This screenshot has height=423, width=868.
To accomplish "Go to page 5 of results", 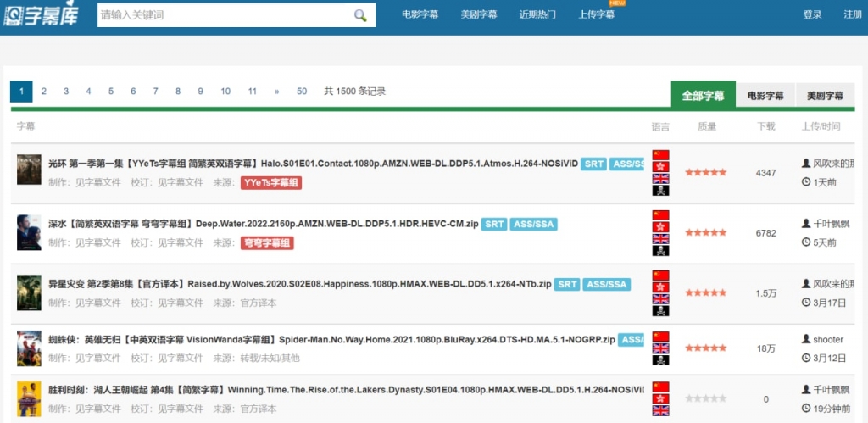I will click(x=111, y=92).
